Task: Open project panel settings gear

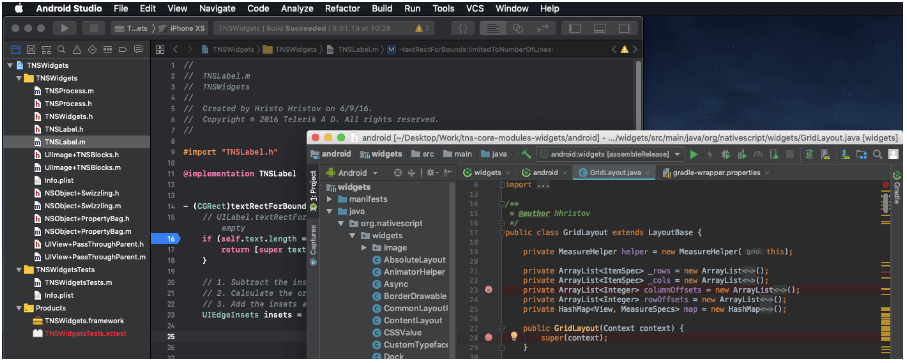Action: coord(431,172)
